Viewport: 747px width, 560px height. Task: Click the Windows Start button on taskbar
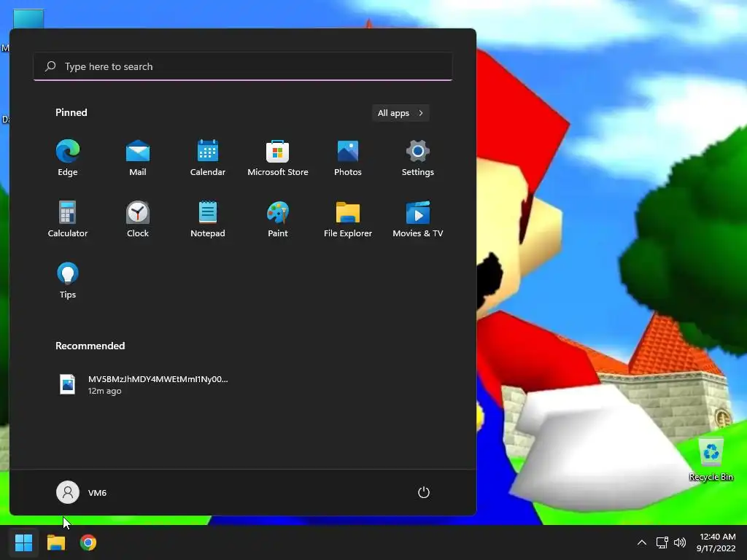click(x=23, y=542)
